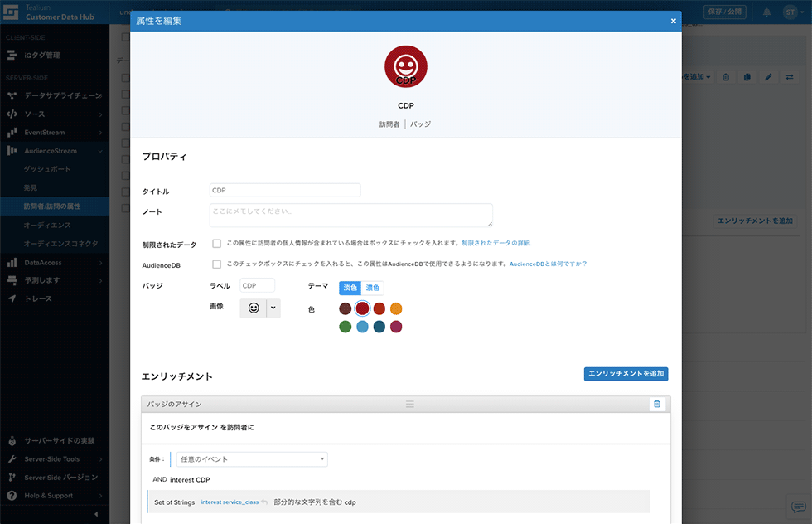The height and width of the screenshot is (524, 812).
Task: Click the arrow icon after service_class
Action: (x=264, y=502)
